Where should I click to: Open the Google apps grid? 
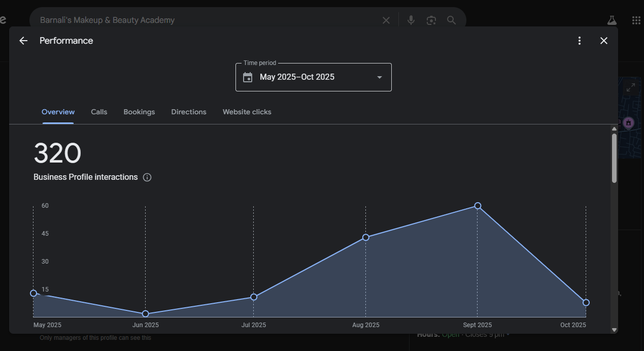(636, 20)
